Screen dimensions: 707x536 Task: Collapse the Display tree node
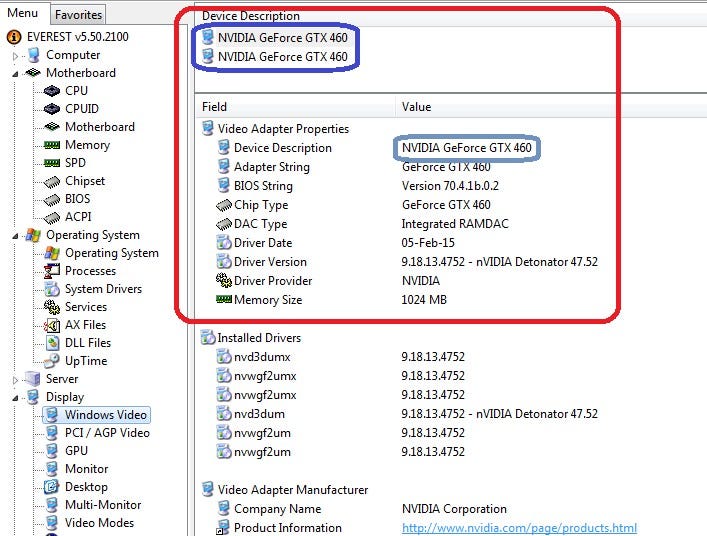15,398
